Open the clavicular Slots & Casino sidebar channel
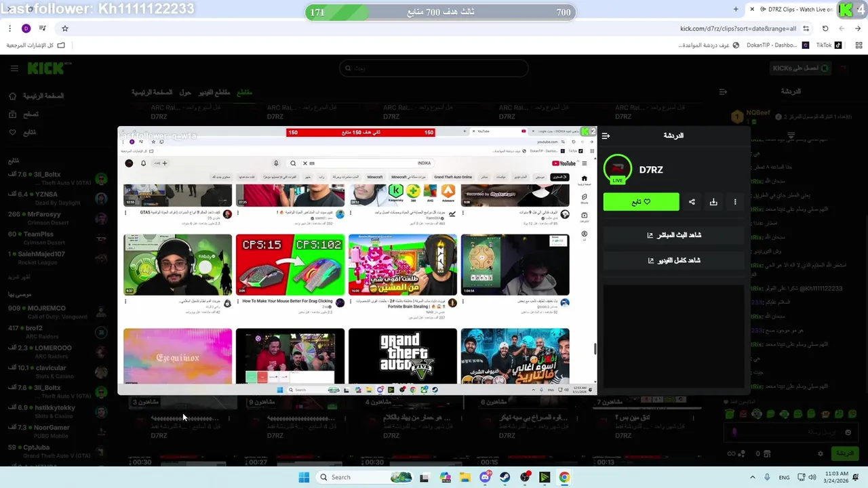 (x=58, y=371)
